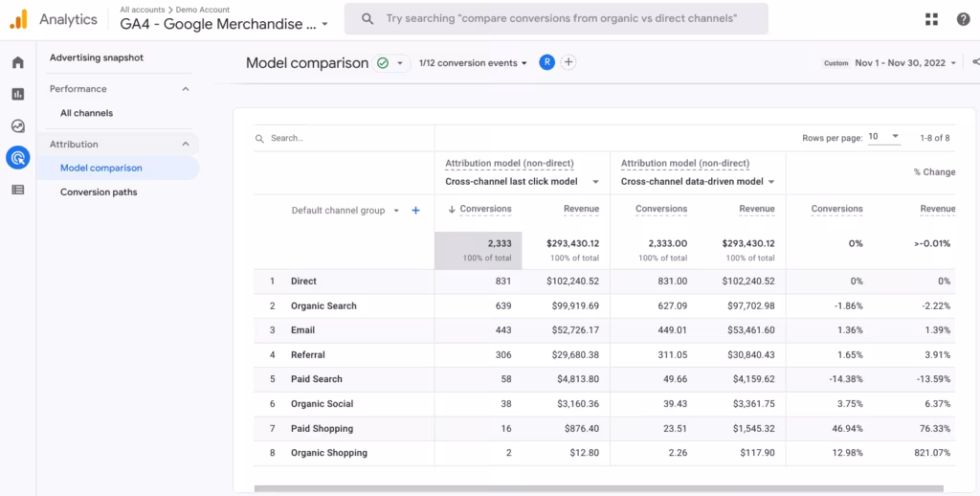980x496 pixels.
Task: Click the top search bar field
Action: click(x=555, y=19)
